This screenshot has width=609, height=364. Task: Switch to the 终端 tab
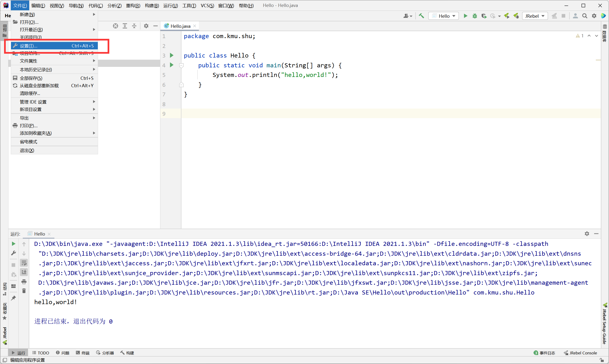click(83, 353)
